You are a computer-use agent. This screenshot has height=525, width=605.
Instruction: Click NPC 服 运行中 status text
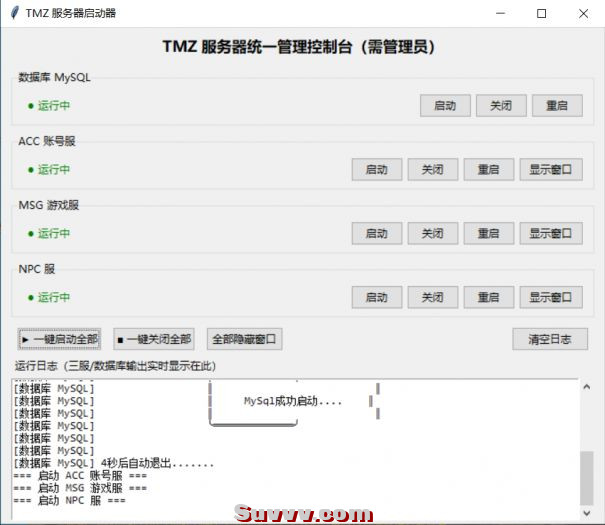tap(49, 297)
